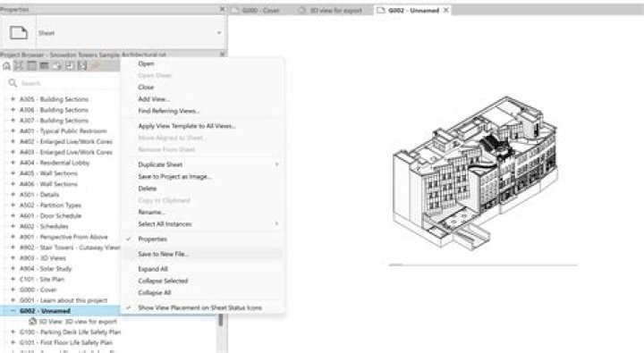Select 'A502 - Partition Types' row
The width and height of the screenshot is (644, 353).
point(50,205)
